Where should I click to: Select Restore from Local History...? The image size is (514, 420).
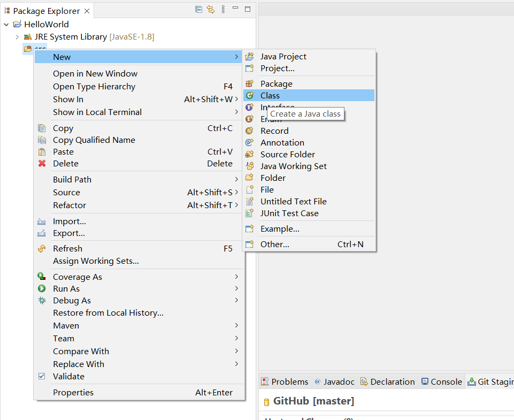[x=139, y=313]
